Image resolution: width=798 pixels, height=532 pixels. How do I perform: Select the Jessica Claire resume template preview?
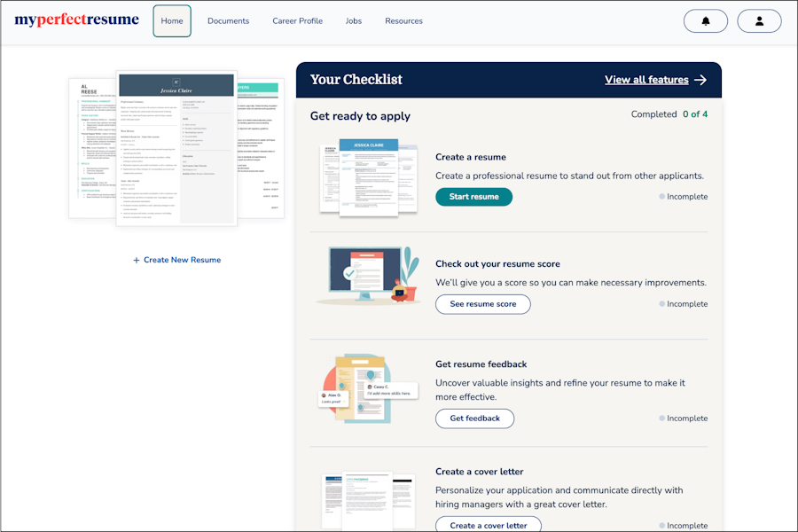(x=176, y=148)
